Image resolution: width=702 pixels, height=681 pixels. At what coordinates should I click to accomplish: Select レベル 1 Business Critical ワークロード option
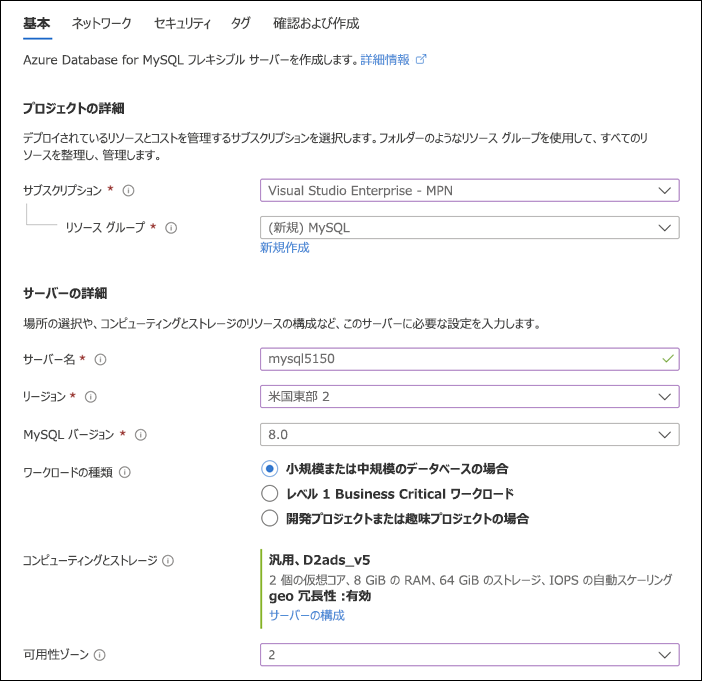[x=270, y=493]
